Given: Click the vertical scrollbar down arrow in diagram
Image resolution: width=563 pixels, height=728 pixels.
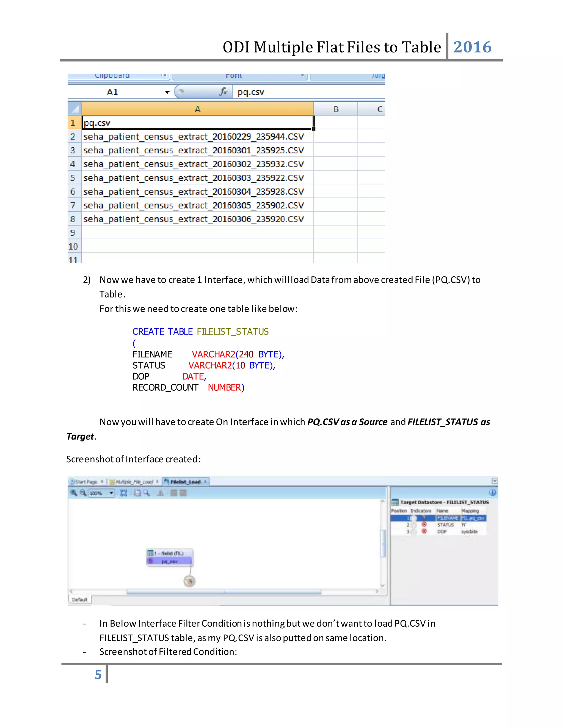Looking at the screenshot, I should click(x=383, y=585).
